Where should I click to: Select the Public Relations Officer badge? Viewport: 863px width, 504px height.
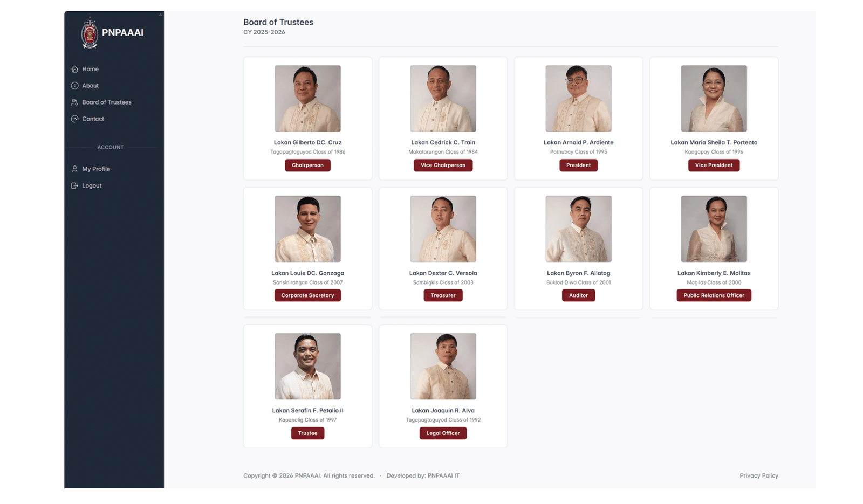tap(714, 295)
